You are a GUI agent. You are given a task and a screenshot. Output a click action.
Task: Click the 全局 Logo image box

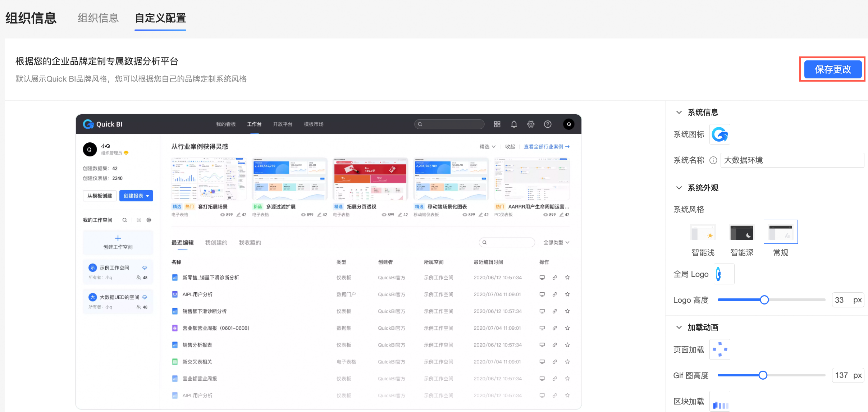click(x=724, y=274)
